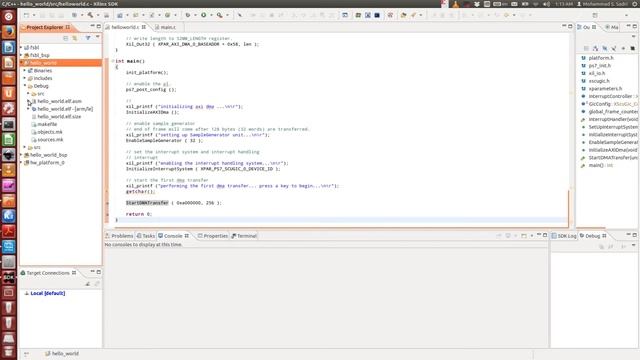Image resolution: width=640 pixels, height=360 pixels.
Task: Toggle Outline hide fields icon
Action: click(604, 48)
